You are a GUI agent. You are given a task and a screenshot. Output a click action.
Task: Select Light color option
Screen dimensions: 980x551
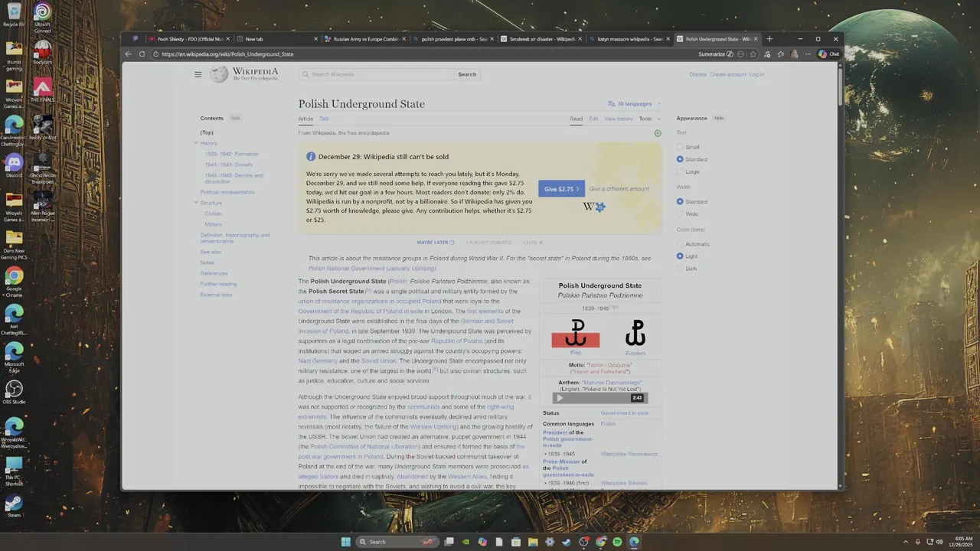coord(680,256)
